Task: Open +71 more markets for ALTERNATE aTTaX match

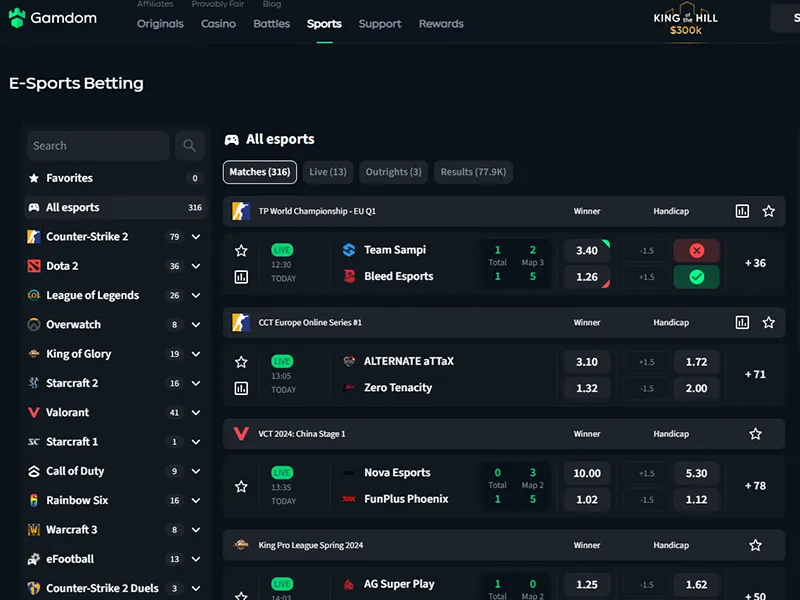Action: coord(755,374)
